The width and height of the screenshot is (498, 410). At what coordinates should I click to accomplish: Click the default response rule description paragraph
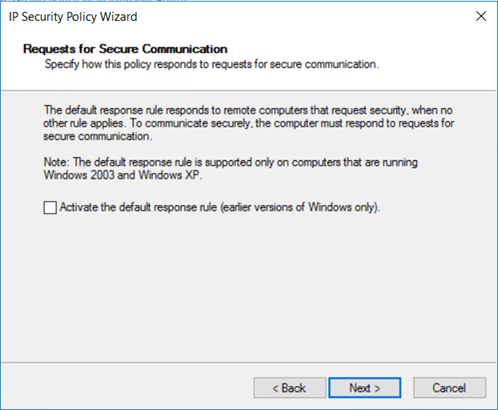248,123
